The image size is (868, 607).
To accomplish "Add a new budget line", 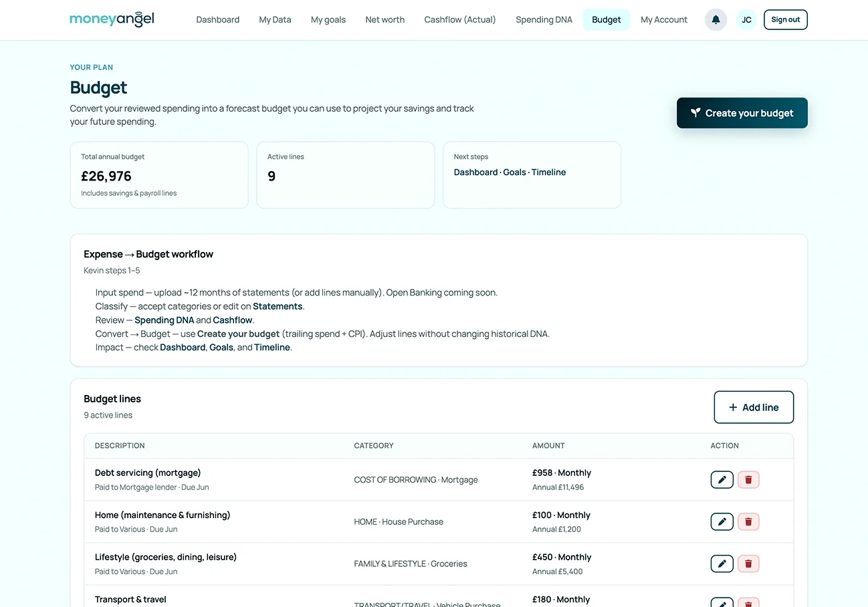I will click(754, 407).
